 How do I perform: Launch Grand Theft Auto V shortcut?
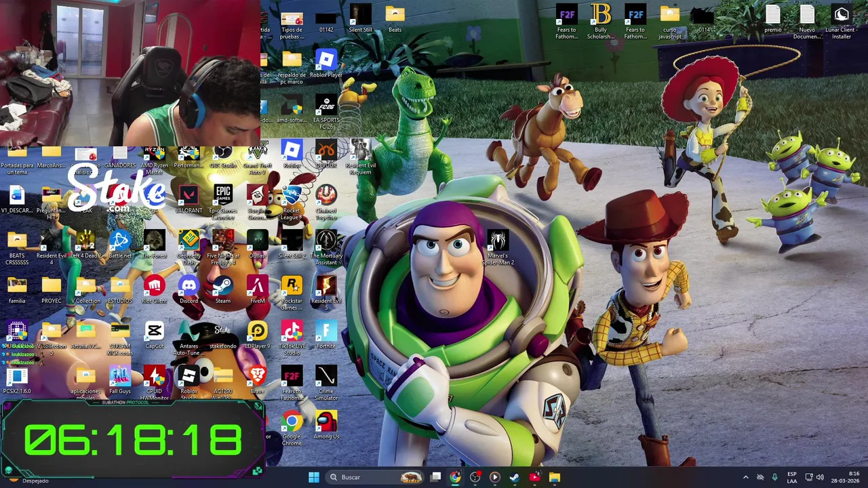258,160
